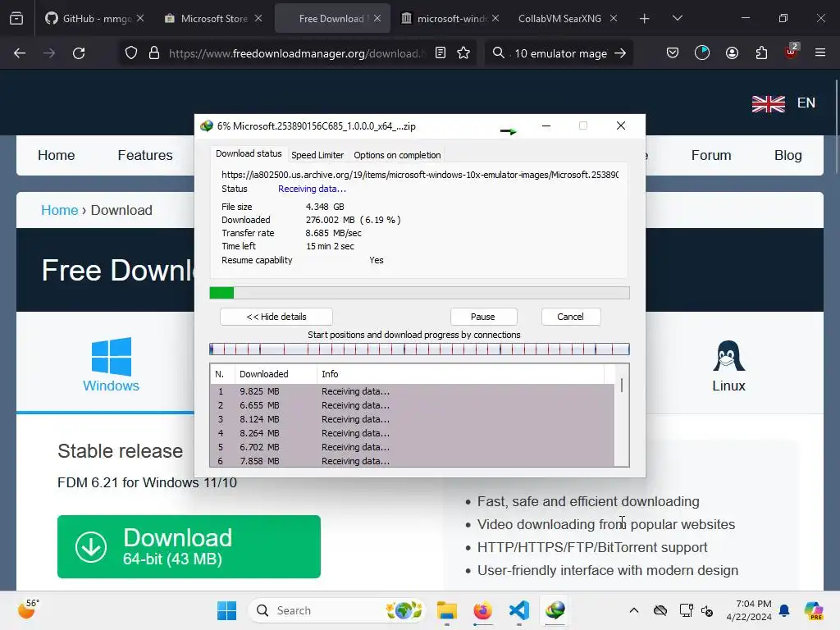Show hidden system tray icons
This screenshot has width=840, height=630.
click(634, 610)
